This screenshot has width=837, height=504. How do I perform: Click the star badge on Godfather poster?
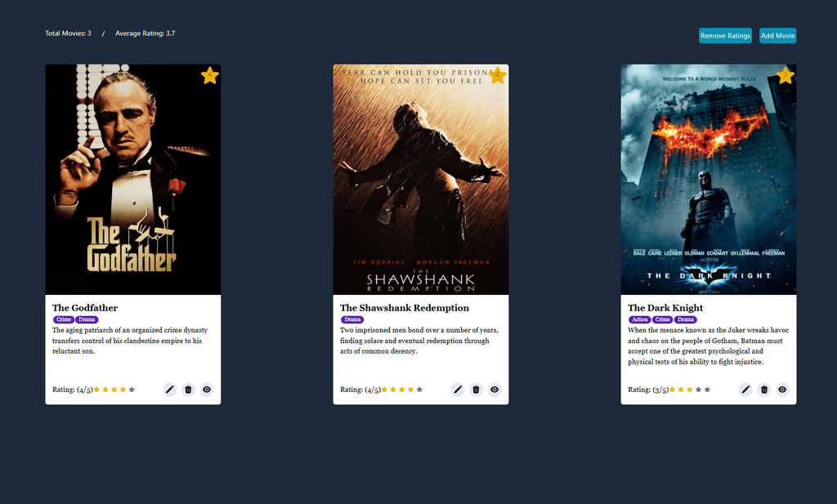tap(210, 75)
